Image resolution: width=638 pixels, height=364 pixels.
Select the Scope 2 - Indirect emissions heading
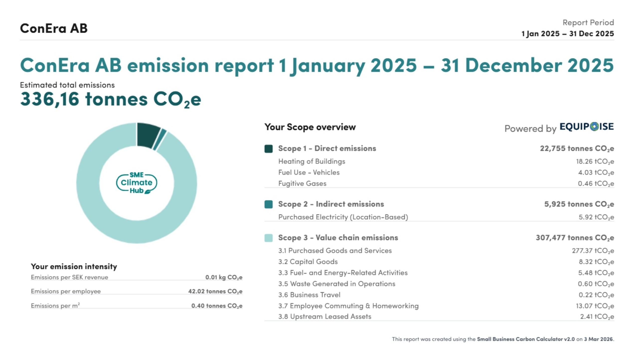(x=331, y=204)
